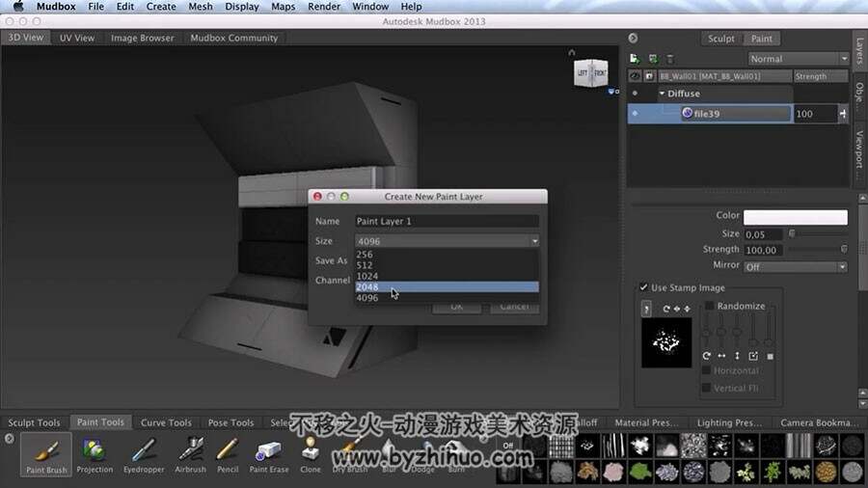Image resolution: width=868 pixels, height=488 pixels.
Task: Click the Paint Layer 1 name field
Action: [447, 221]
